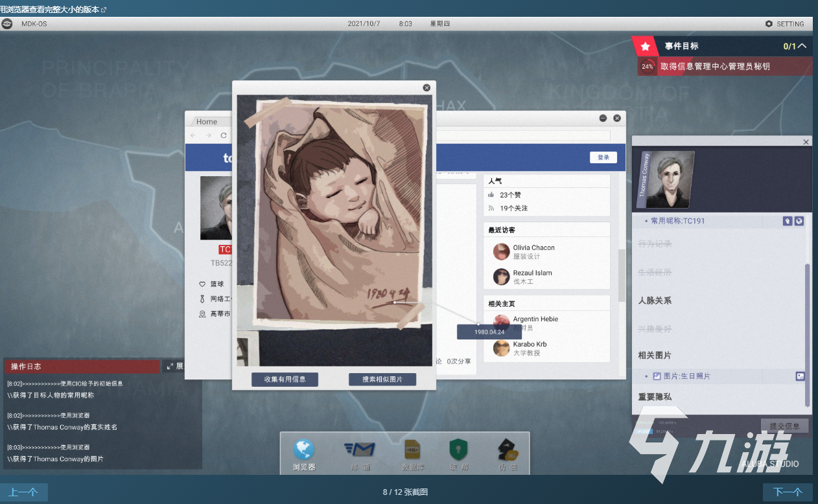Click the 24% progress circle

(647, 66)
